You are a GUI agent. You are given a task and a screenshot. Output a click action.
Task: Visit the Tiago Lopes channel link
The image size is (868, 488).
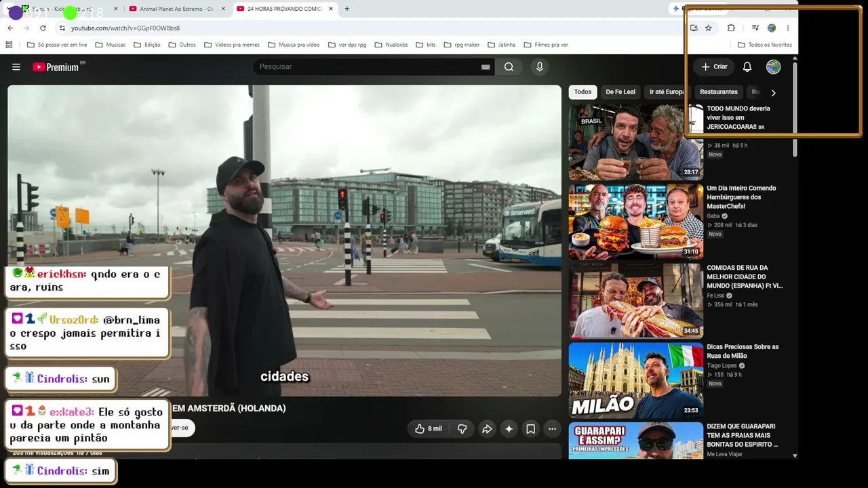(x=722, y=366)
